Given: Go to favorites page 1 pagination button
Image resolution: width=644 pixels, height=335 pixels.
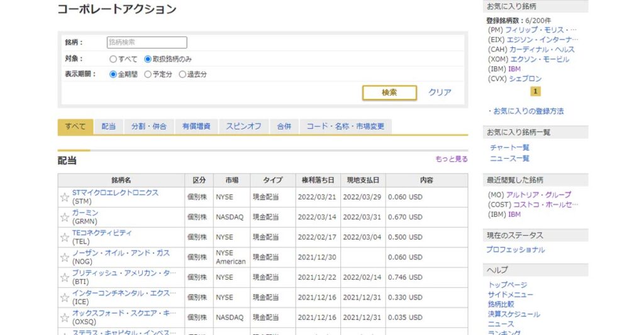Looking at the screenshot, I should (x=535, y=91).
